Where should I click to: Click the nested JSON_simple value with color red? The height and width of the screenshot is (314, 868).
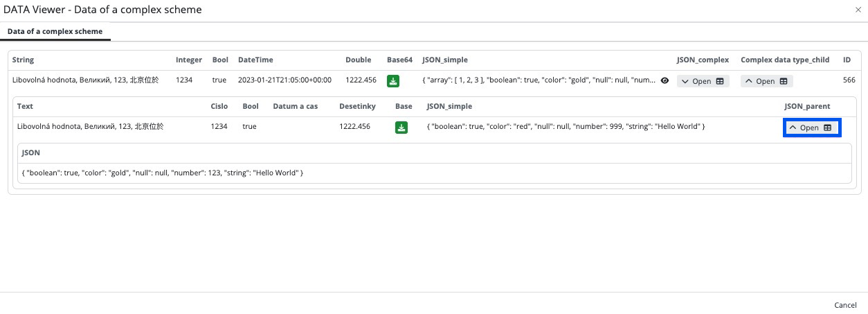[566, 127]
